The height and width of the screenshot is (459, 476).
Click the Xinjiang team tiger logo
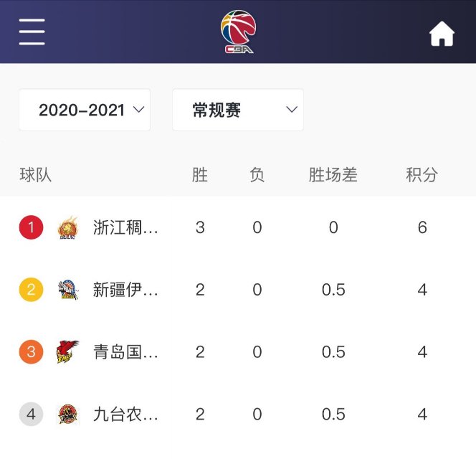click(68, 290)
